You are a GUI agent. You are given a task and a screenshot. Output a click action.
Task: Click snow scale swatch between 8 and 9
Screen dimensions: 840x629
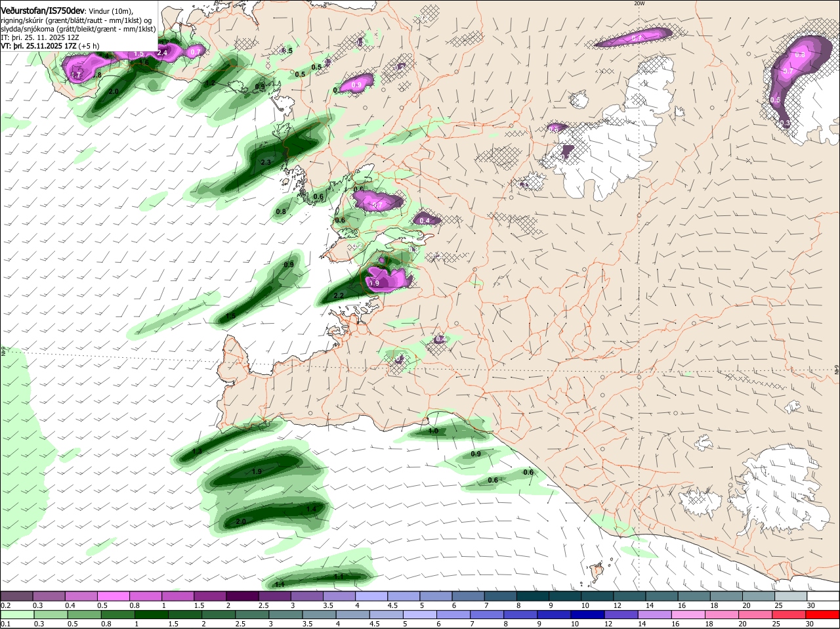(533, 596)
